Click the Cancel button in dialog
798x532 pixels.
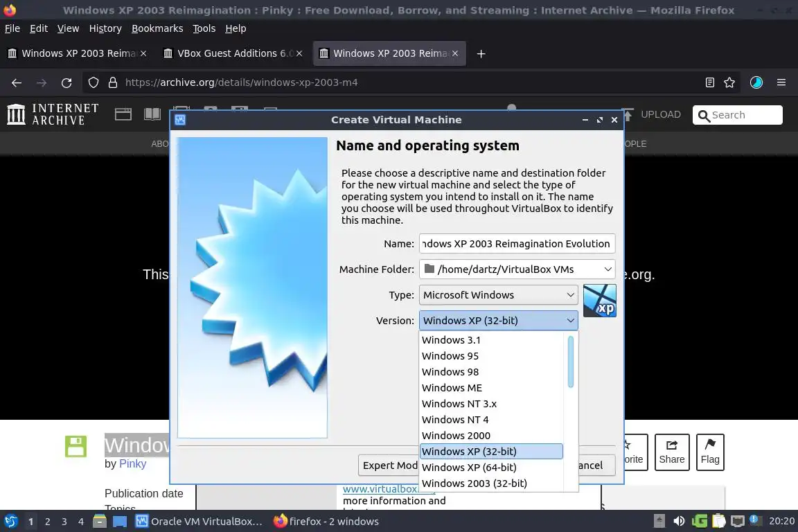coord(596,465)
